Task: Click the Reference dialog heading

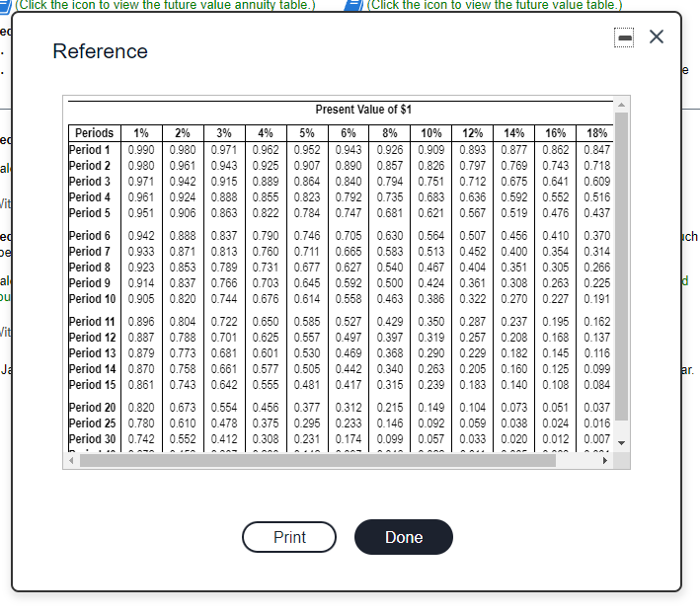Action: tap(100, 51)
